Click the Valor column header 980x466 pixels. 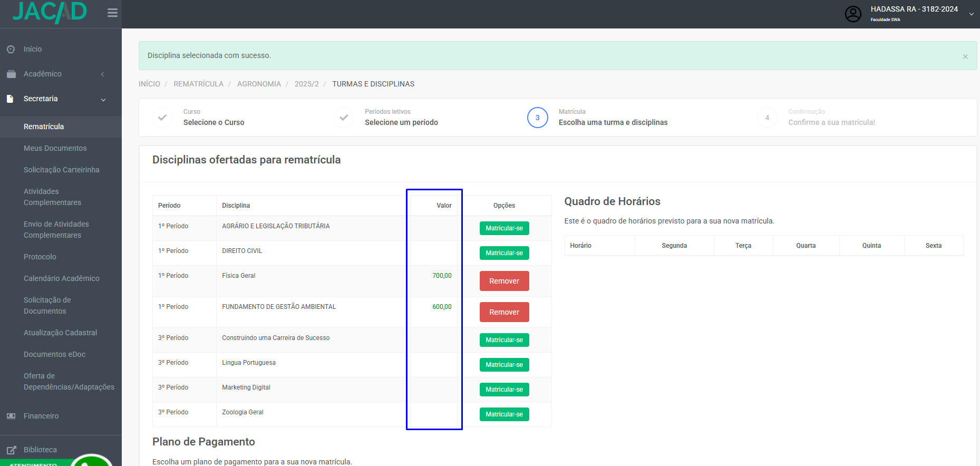(x=444, y=206)
